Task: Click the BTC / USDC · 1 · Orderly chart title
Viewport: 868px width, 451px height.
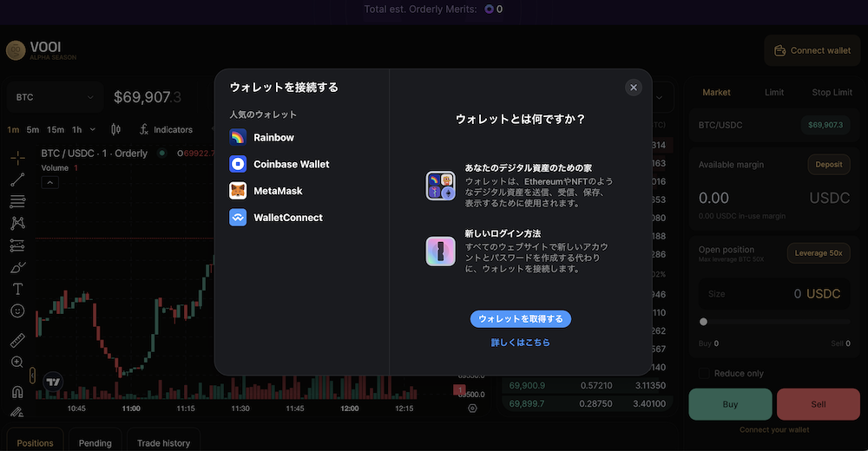Action: click(x=94, y=154)
